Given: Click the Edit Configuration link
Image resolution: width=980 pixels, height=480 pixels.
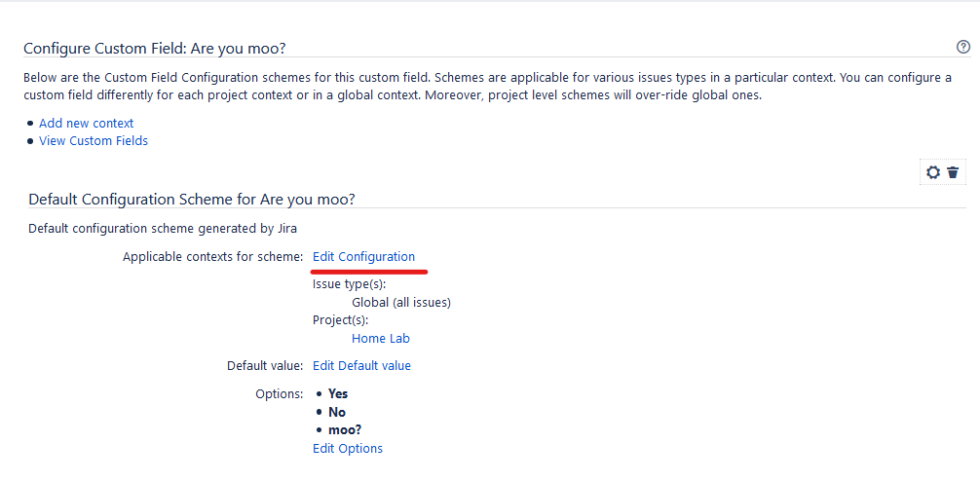Looking at the screenshot, I should [363, 256].
